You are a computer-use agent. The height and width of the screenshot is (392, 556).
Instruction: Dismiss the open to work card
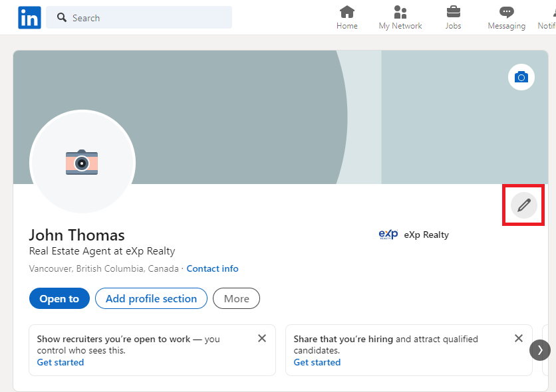[x=262, y=338]
